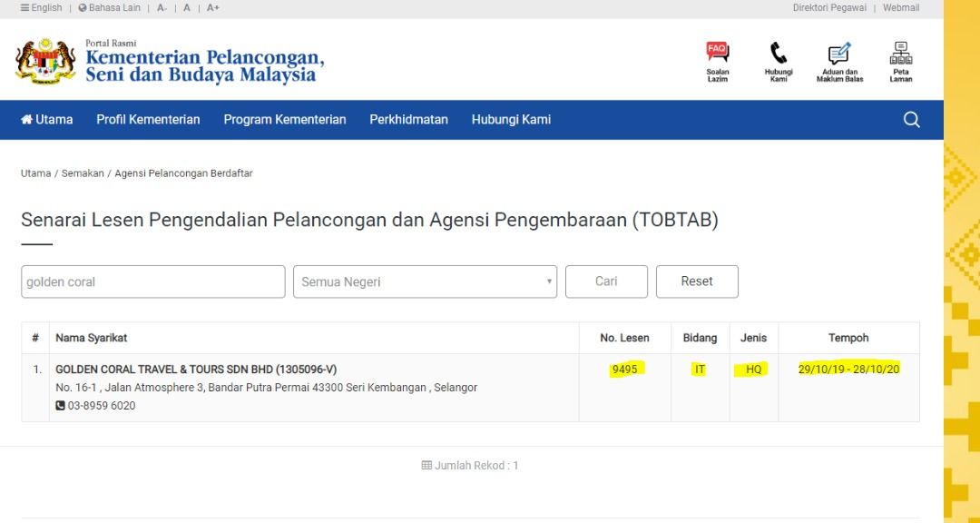The width and height of the screenshot is (980, 523).
Task: Open the English menu at top left
Action: coord(41,7)
